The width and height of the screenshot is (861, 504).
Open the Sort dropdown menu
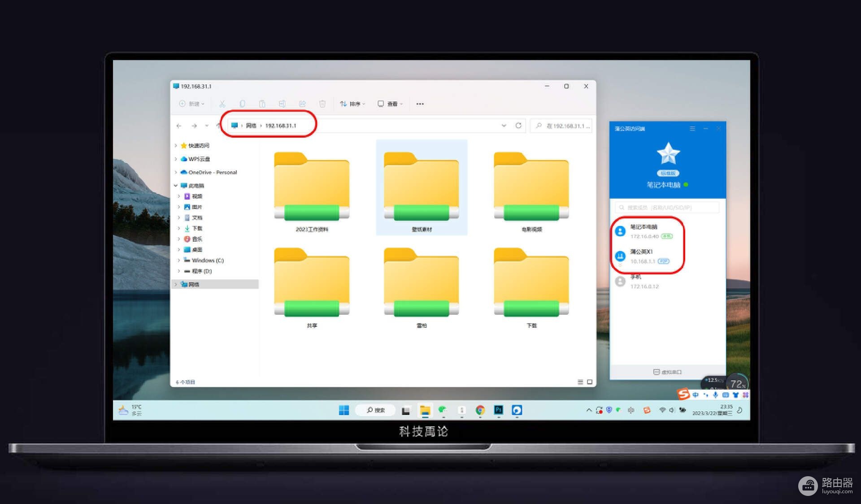pyautogui.click(x=352, y=104)
